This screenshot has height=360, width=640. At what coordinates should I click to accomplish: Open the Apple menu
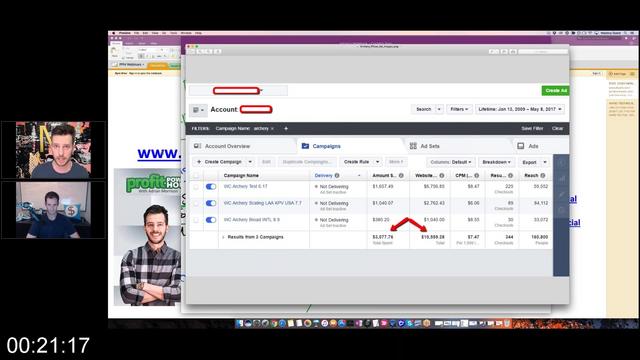point(114,33)
